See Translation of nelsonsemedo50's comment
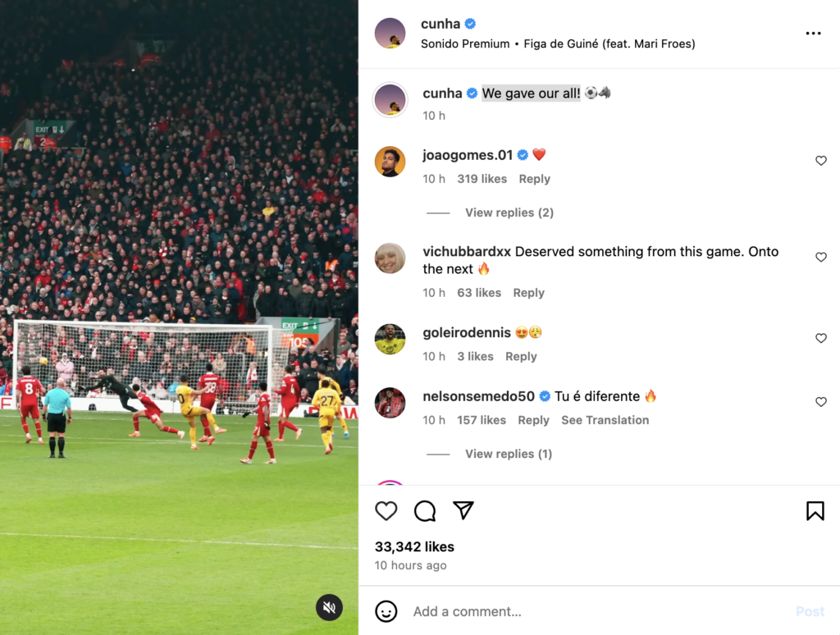This screenshot has height=635, width=840. pos(605,420)
